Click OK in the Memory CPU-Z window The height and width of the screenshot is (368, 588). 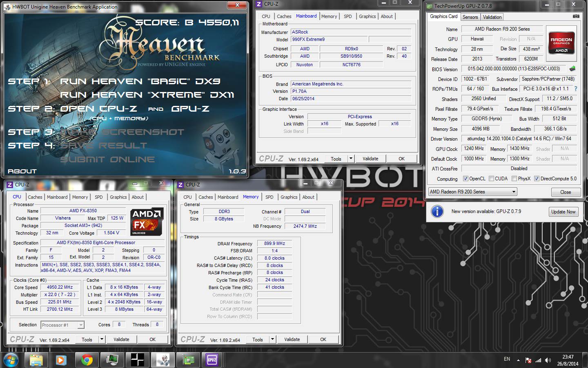323,339
